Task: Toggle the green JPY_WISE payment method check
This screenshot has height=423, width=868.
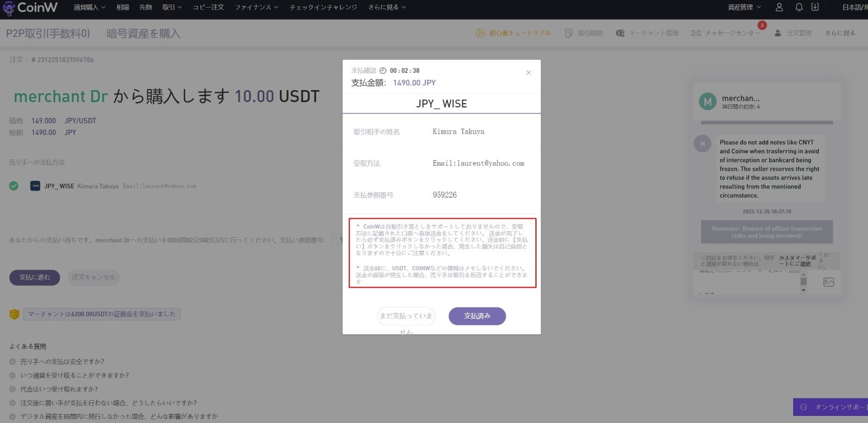Action: [x=14, y=186]
